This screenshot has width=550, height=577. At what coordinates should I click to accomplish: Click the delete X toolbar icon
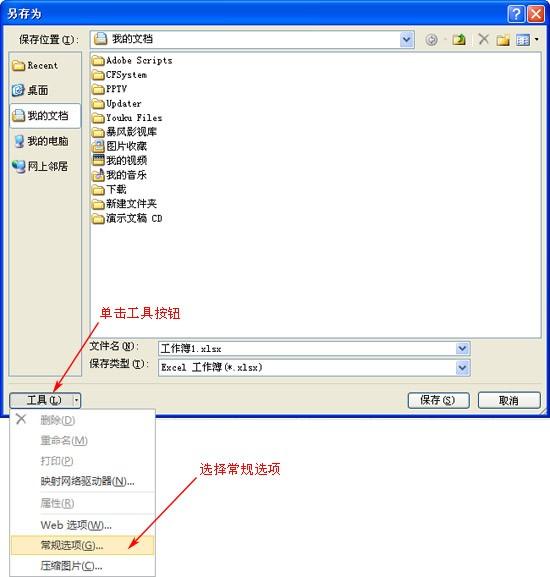coord(483,39)
